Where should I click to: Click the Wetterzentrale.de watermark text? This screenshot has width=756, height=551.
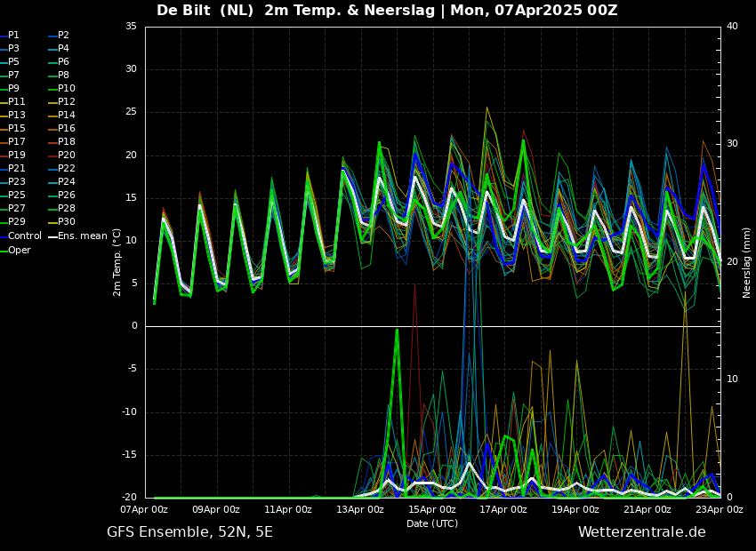click(642, 532)
